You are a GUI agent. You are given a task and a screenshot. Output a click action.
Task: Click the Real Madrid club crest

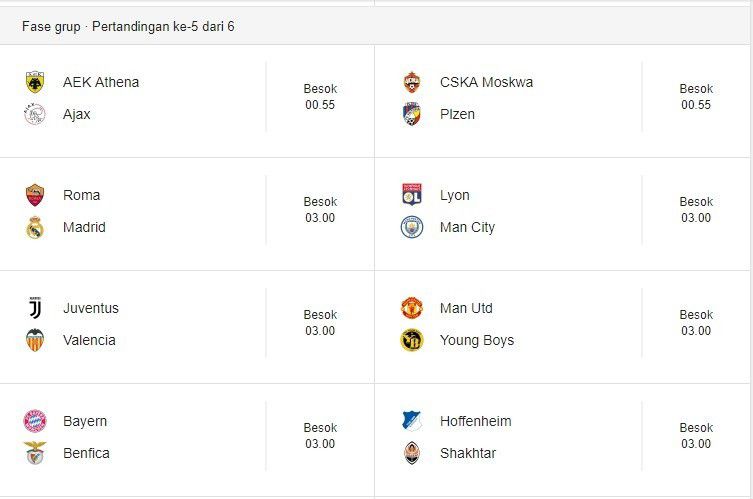(35, 227)
